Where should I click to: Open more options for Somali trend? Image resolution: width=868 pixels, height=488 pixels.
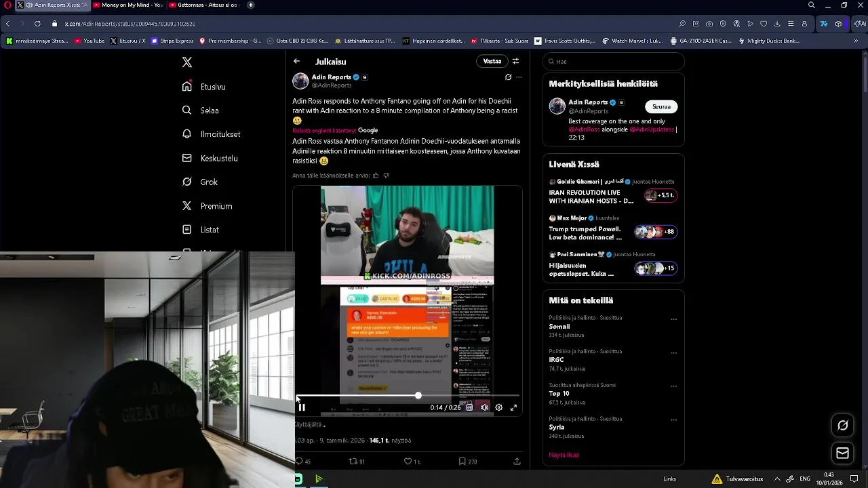pyautogui.click(x=673, y=319)
